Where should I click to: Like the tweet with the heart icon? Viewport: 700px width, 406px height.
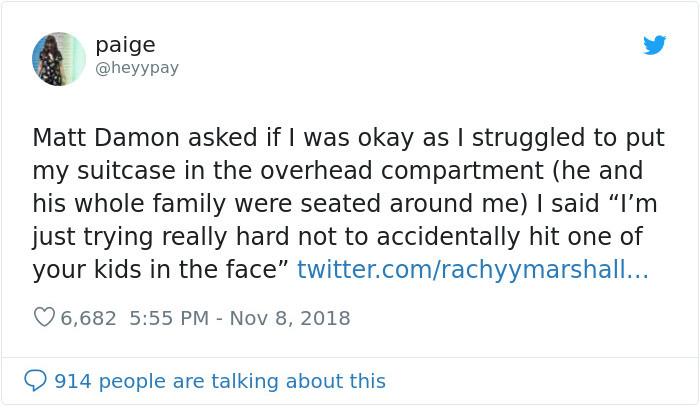click(x=44, y=318)
